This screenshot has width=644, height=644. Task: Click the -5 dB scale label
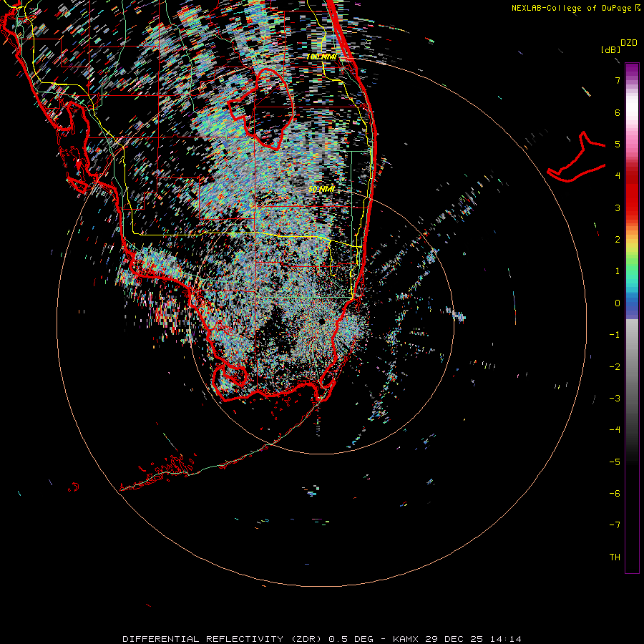[615, 462]
